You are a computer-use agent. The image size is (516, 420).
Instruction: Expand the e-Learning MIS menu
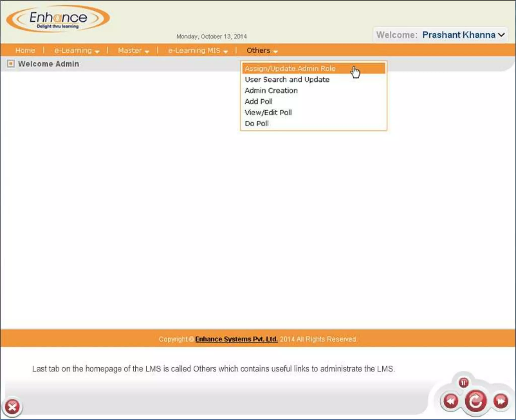coord(198,51)
